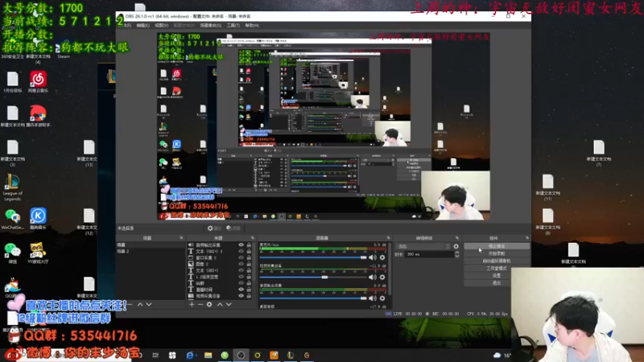This screenshot has width=644, height=362.
Task: Pop out the 控件 dock panel
Action: point(527,238)
